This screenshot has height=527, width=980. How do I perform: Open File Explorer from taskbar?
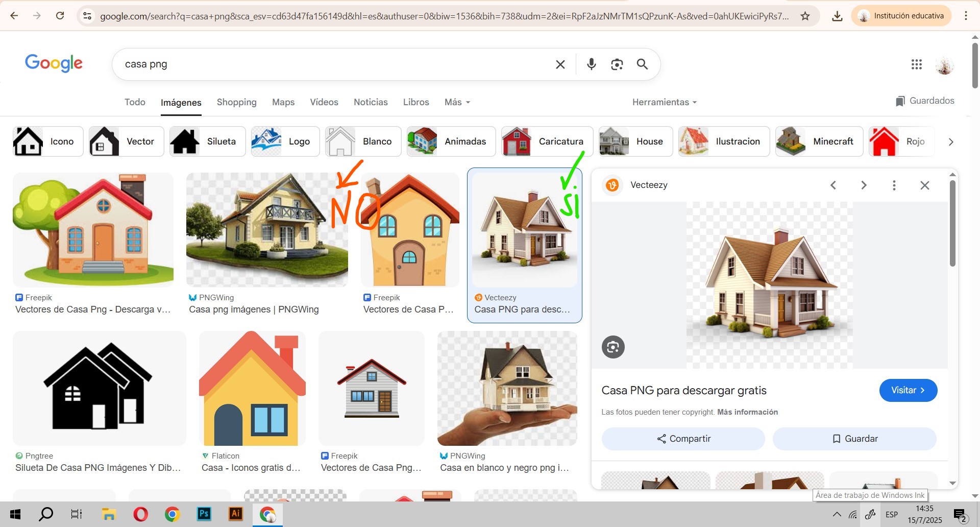(109, 514)
